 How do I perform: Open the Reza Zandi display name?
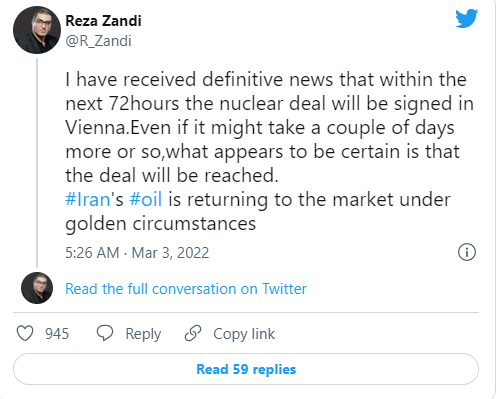click(103, 21)
